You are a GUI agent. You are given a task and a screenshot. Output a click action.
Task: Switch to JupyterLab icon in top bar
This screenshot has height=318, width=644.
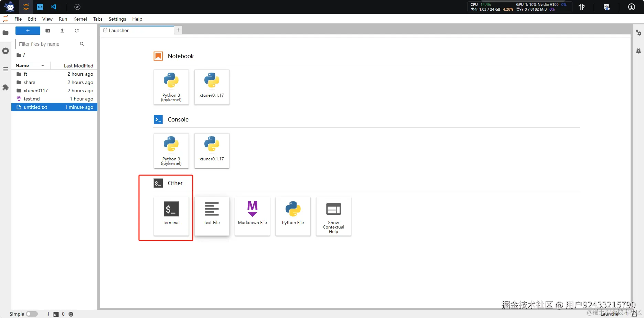(26, 7)
